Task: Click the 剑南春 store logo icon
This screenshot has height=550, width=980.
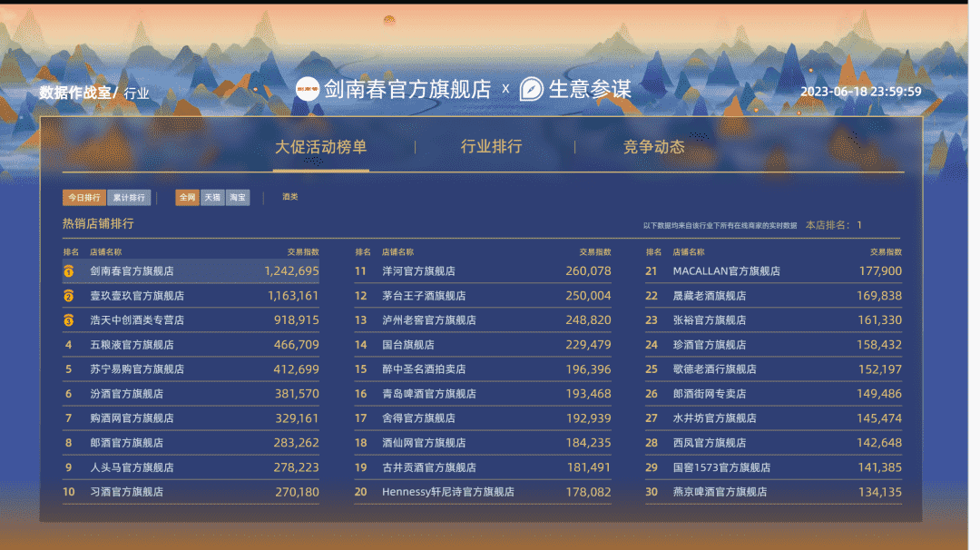Action: coord(307,89)
